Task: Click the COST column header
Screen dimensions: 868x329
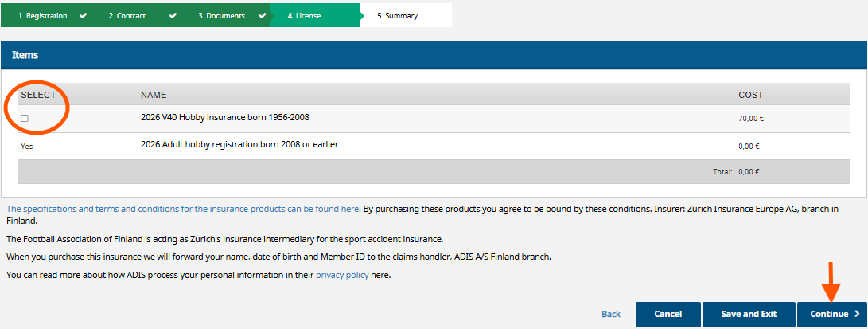Action: [750, 95]
